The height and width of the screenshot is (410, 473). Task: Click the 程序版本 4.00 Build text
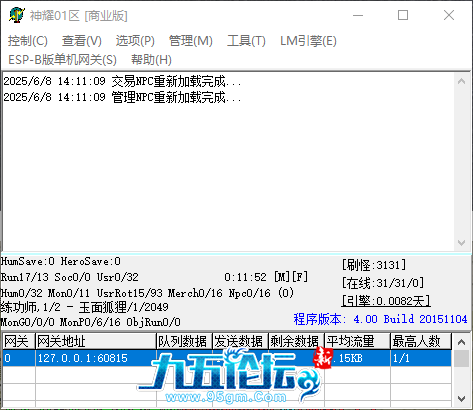pyautogui.click(x=380, y=319)
